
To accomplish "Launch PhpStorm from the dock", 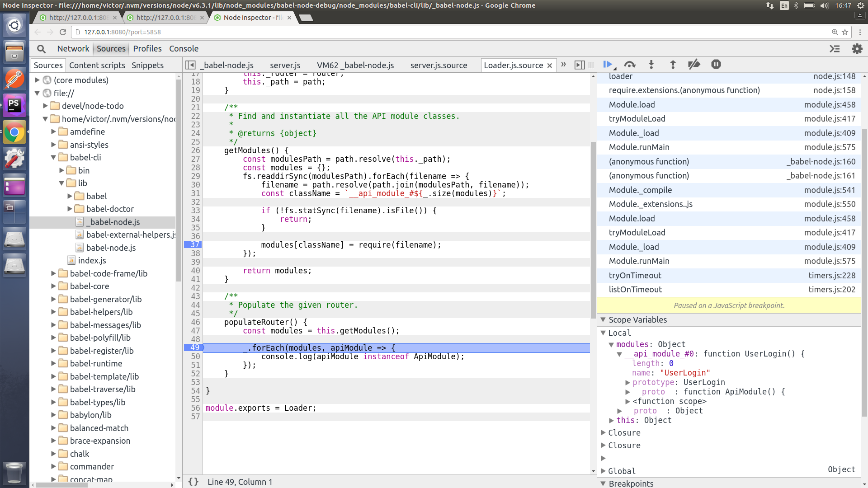I will point(14,105).
